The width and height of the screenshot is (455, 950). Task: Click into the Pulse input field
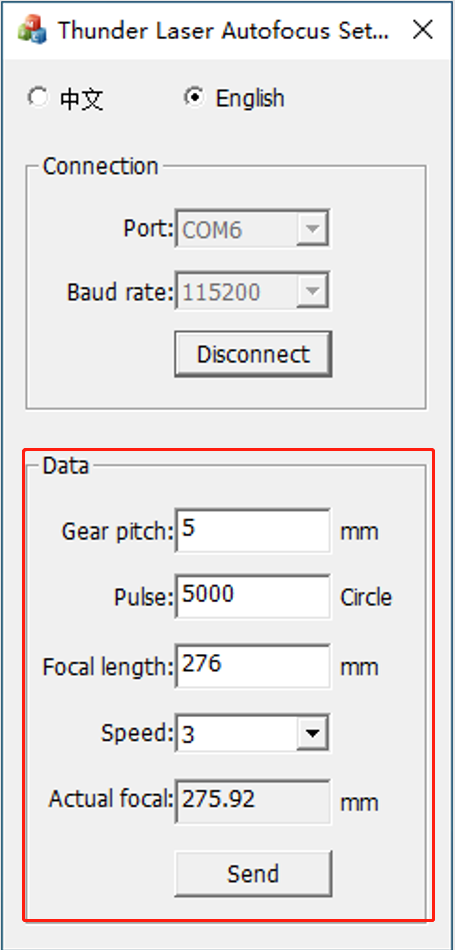pos(253,596)
